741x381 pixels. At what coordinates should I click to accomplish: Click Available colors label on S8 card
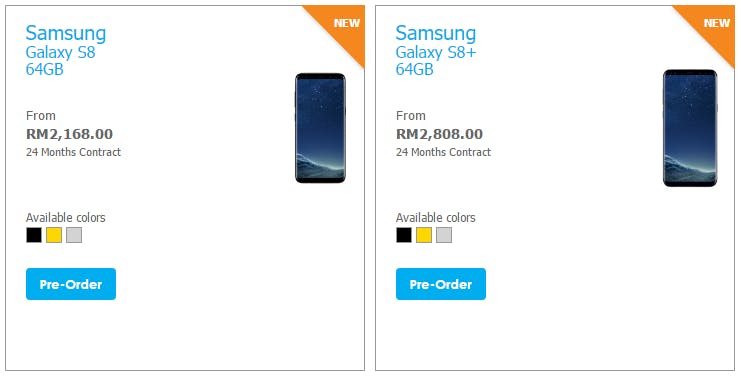pos(66,218)
